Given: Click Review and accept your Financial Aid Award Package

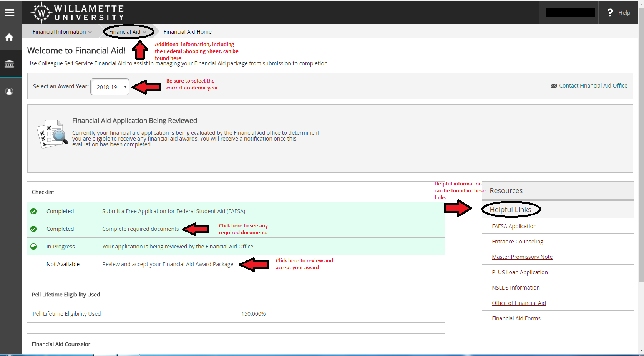Looking at the screenshot, I should (x=168, y=264).
